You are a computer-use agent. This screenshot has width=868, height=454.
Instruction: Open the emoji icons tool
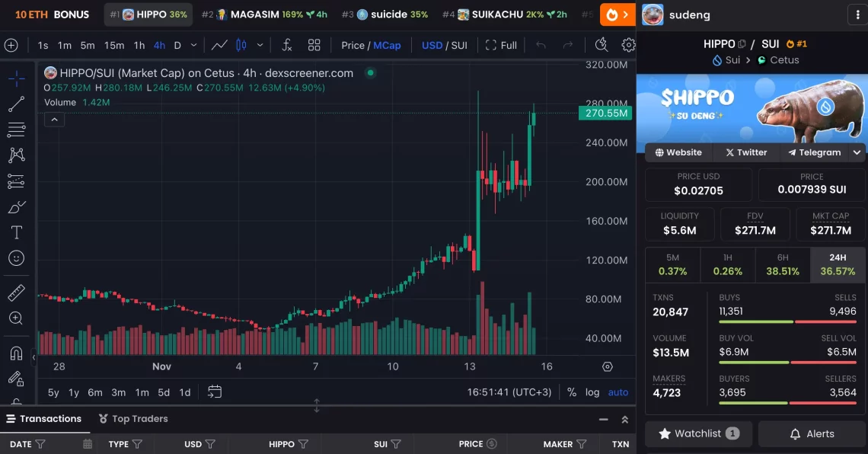pos(16,258)
